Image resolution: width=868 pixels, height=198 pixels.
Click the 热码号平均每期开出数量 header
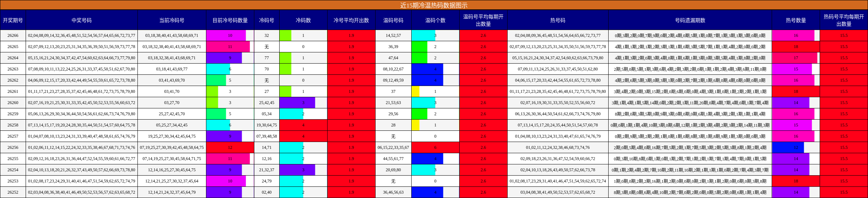tap(844, 20)
